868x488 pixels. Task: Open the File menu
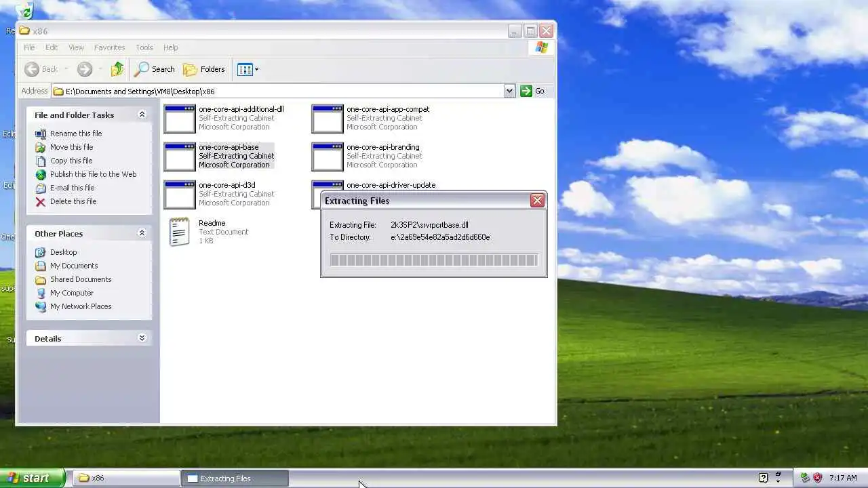(x=29, y=47)
